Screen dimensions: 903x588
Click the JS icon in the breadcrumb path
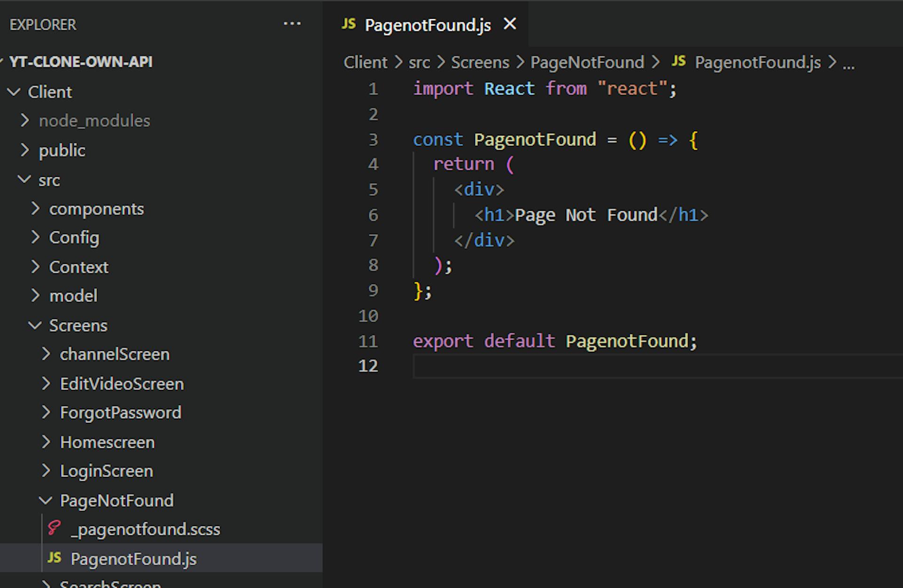coord(678,61)
